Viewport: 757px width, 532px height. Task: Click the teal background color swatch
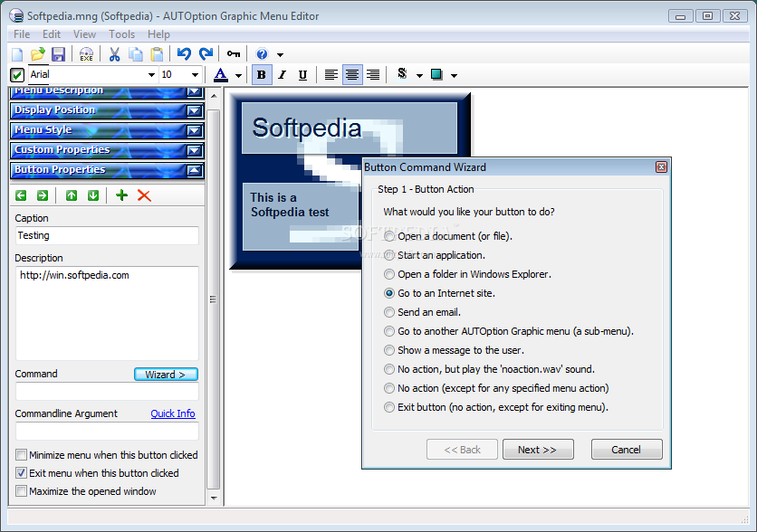436,74
